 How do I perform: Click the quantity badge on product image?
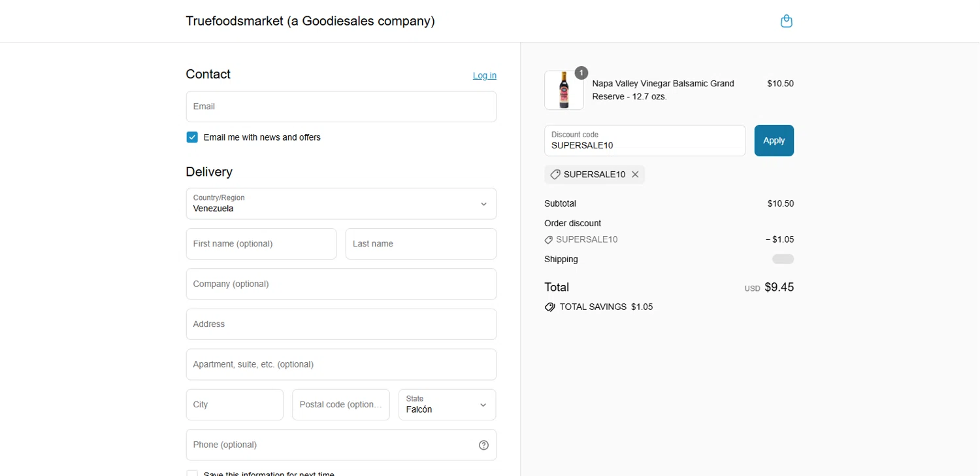pyautogui.click(x=581, y=73)
